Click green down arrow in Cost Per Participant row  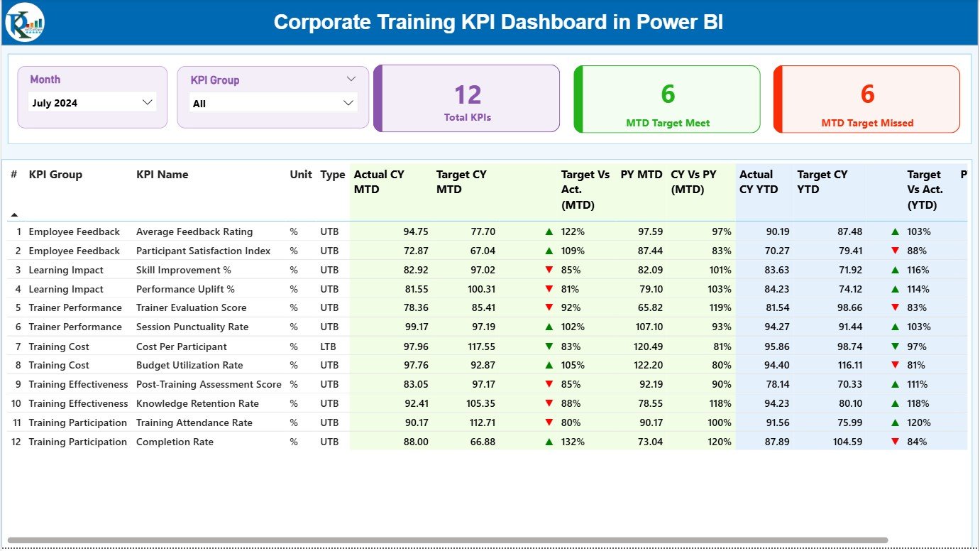549,347
